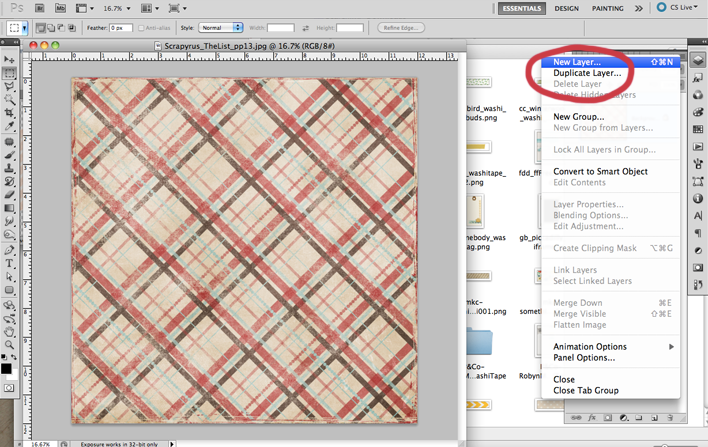Open the Actions panel play icon
This screenshot has height=447, width=708.
pos(698,147)
